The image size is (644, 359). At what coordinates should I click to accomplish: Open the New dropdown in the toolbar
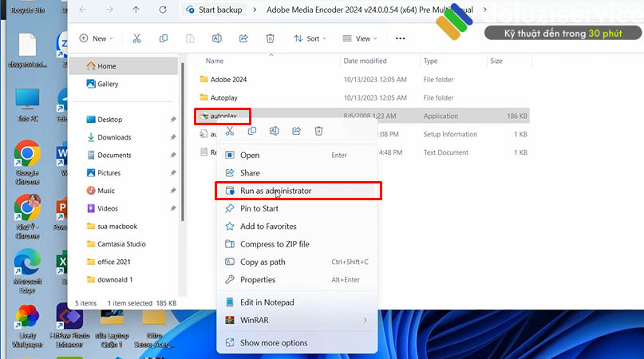97,38
